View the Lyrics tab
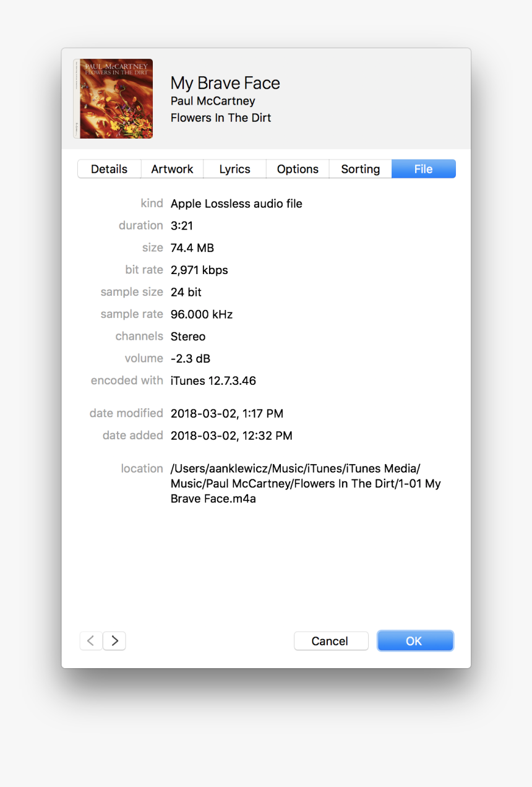532x787 pixels. [234, 168]
